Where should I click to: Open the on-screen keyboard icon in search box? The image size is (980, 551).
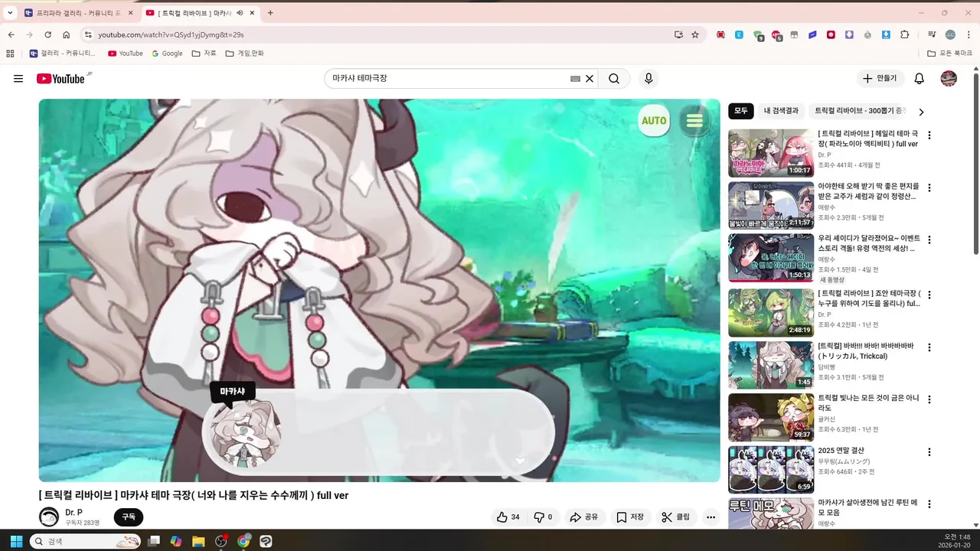click(x=576, y=79)
